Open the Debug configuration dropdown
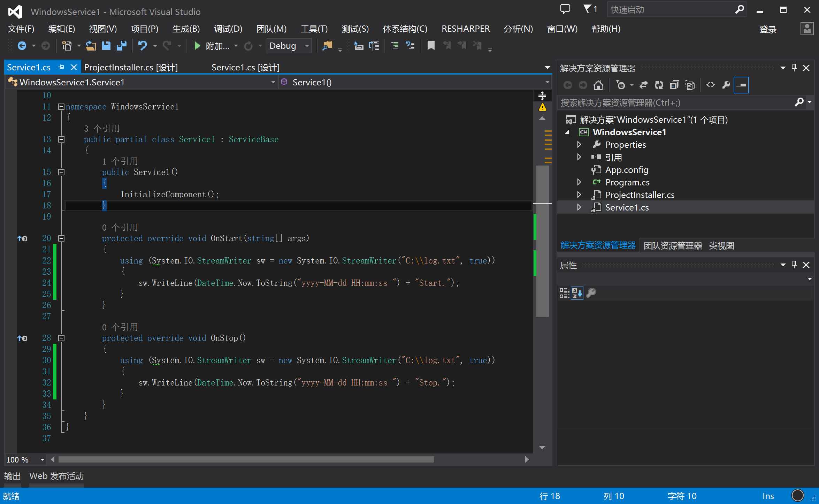This screenshot has height=504, width=819. [307, 46]
